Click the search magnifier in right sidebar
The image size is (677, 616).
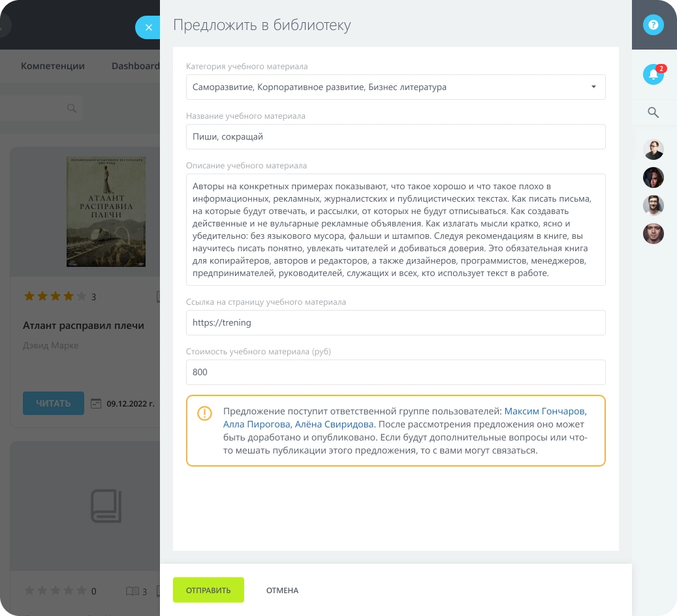click(x=653, y=113)
